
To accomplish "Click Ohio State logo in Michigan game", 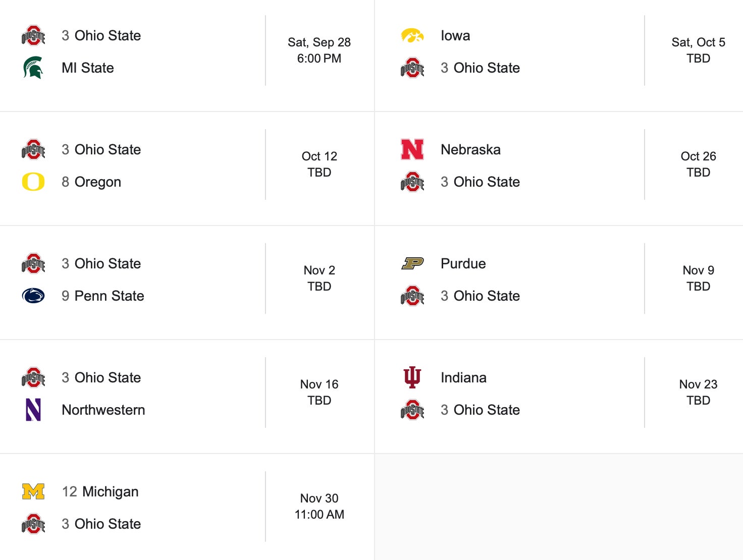I will 33,524.
